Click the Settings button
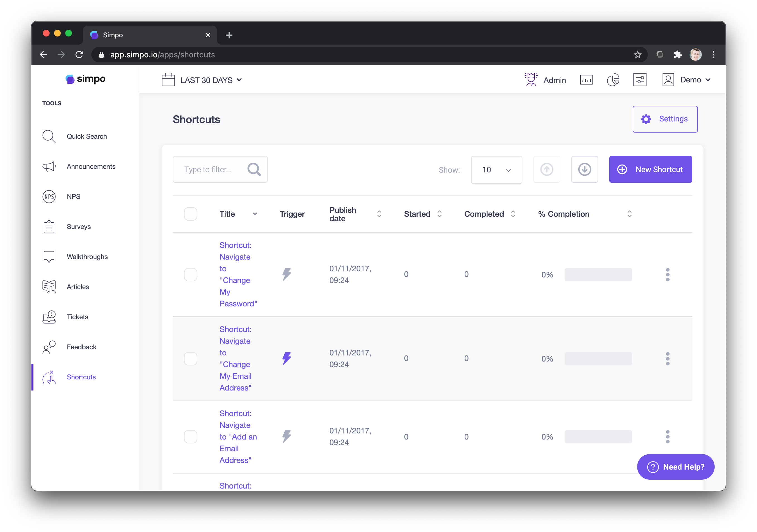Image resolution: width=757 pixels, height=532 pixels. point(665,119)
